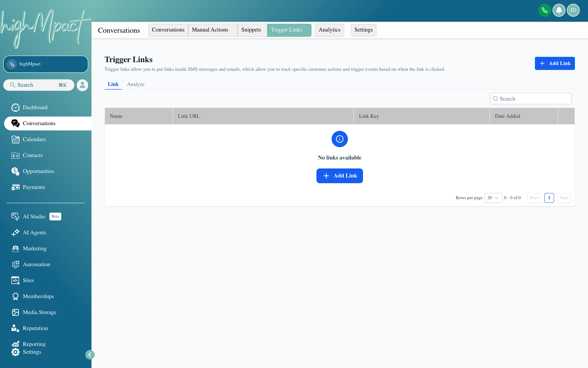Click the Link Key column header
588x368 pixels.
422,116
